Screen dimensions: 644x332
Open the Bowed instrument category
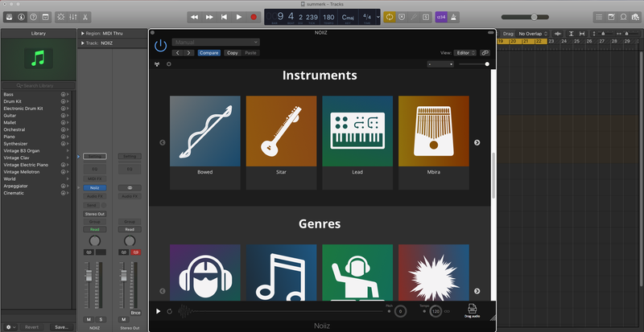[204, 131]
